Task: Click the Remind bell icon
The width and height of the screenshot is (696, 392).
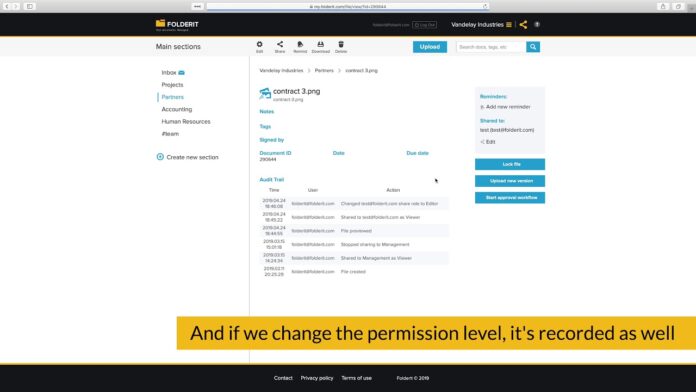Action: click(x=300, y=44)
